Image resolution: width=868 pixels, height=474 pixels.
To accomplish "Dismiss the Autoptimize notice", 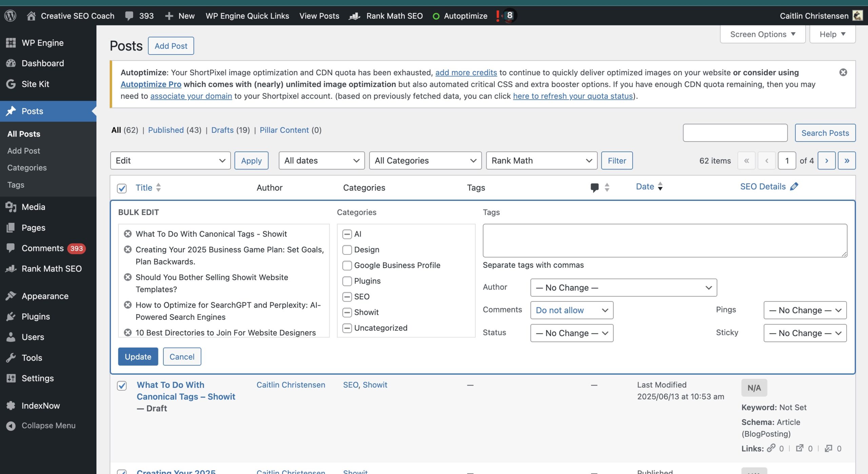I will pyautogui.click(x=843, y=72).
